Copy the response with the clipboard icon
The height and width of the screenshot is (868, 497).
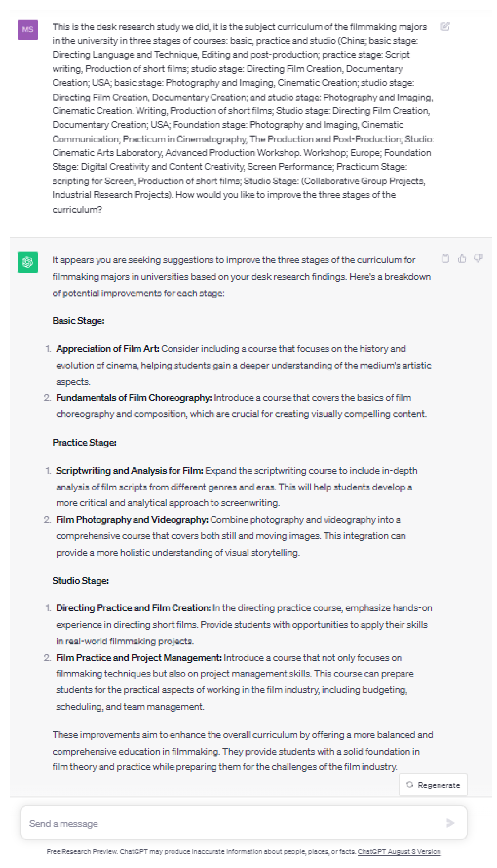[446, 258]
